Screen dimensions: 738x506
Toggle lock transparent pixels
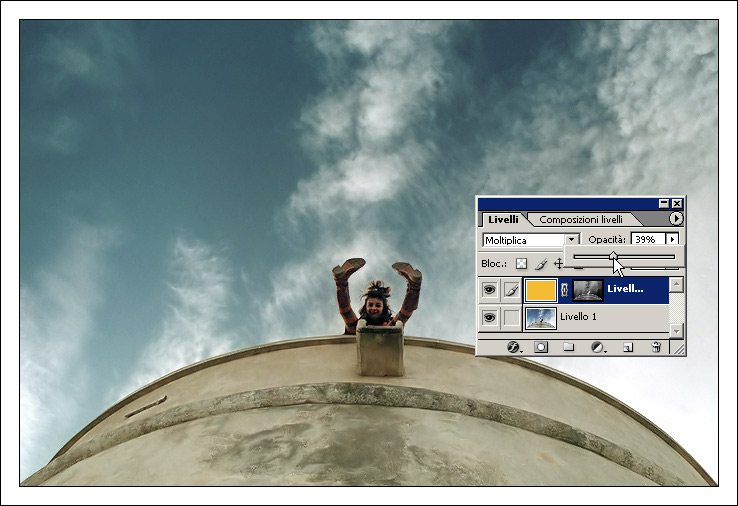pyautogui.click(x=521, y=264)
